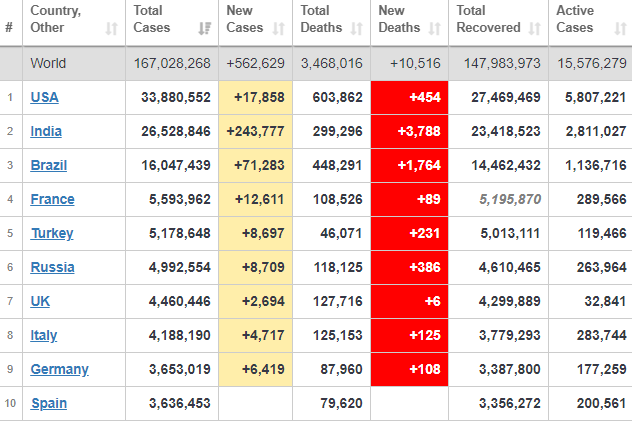Click the Country, Other column header
The width and height of the screenshot is (632, 421).
click(x=74, y=23)
